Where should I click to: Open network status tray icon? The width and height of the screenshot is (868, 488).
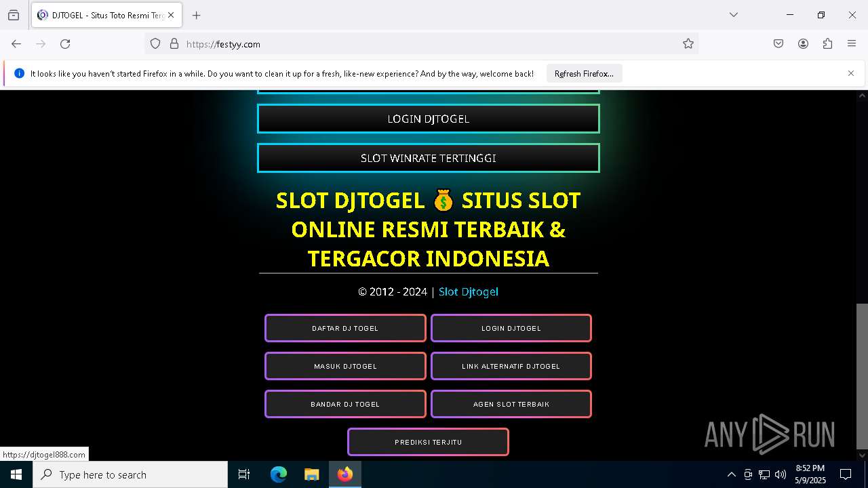tap(764, 474)
